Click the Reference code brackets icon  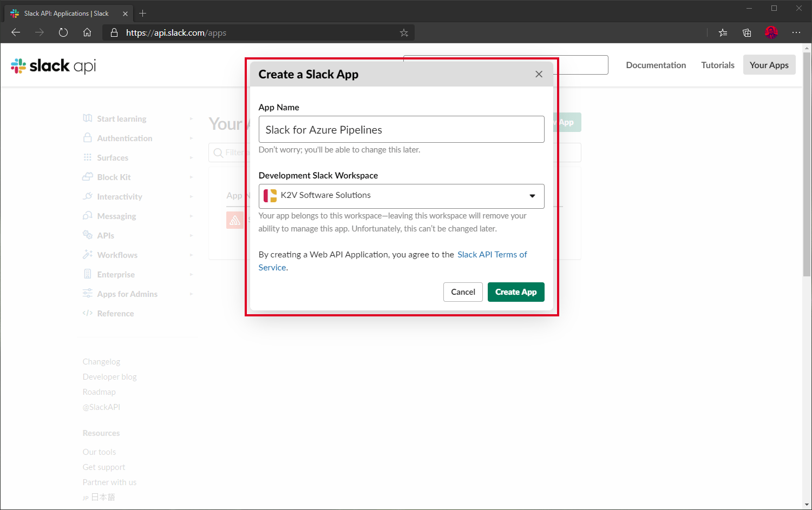tap(87, 313)
